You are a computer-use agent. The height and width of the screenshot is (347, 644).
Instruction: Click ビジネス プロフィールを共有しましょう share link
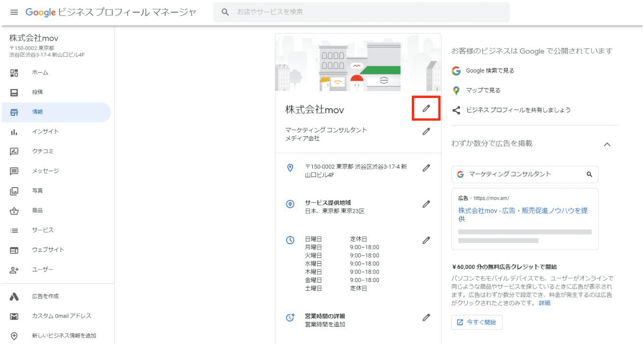[518, 110]
